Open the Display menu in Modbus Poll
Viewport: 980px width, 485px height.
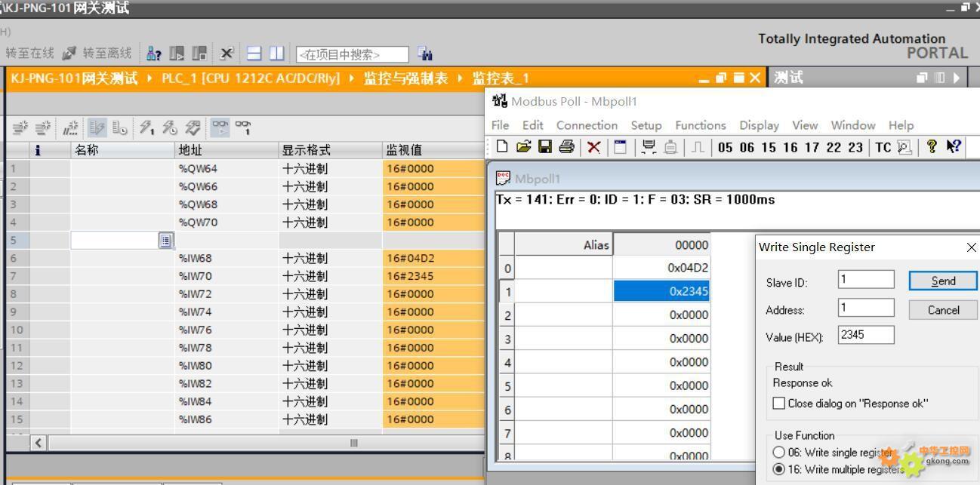tap(759, 125)
